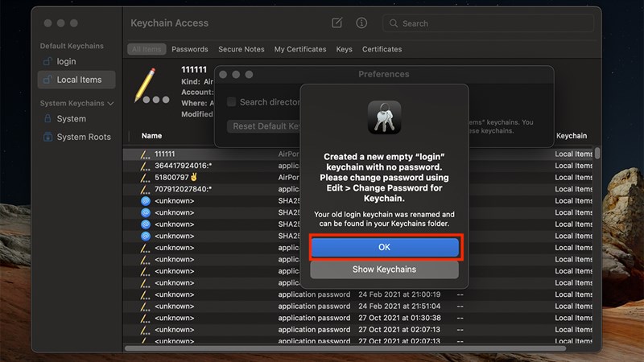This screenshot has height=362, width=644.
Task: Toggle Search directory checkbox in Preferences
Action: [232, 102]
